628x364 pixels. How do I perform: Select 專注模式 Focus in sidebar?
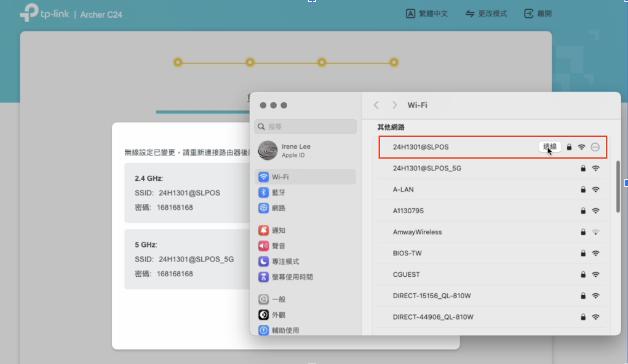[x=305, y=261]
